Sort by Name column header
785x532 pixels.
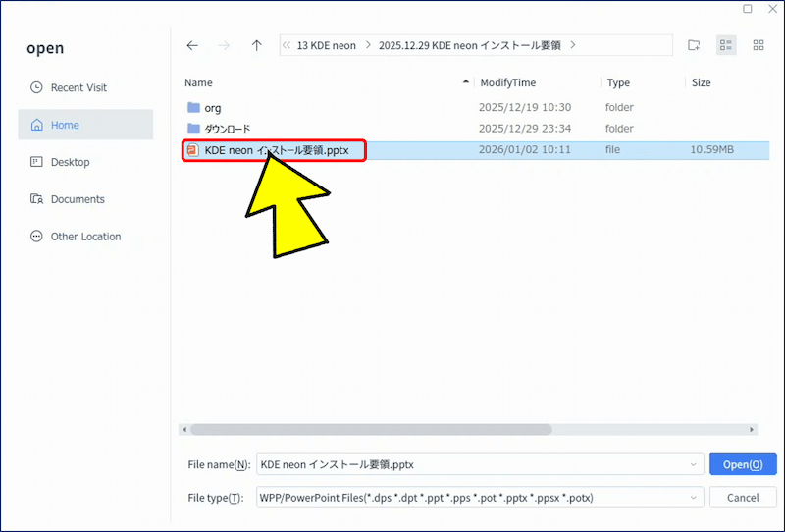click(199, 82)
